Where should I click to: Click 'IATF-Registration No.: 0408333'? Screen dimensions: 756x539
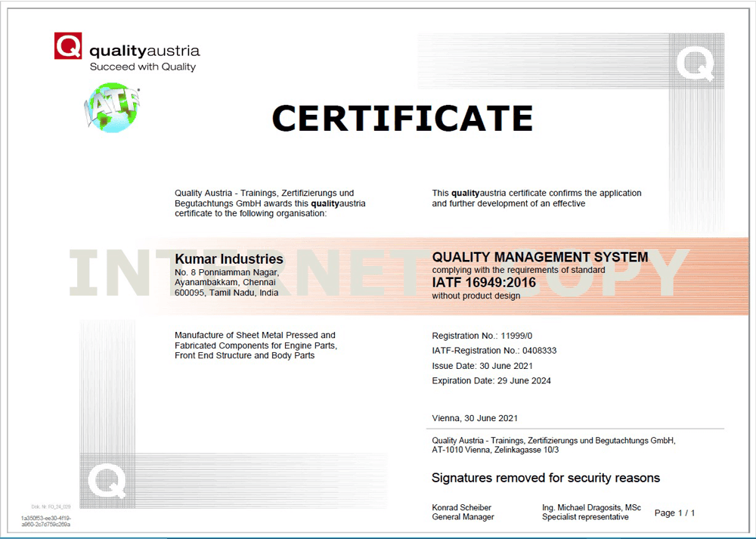(x=494, y=351)
